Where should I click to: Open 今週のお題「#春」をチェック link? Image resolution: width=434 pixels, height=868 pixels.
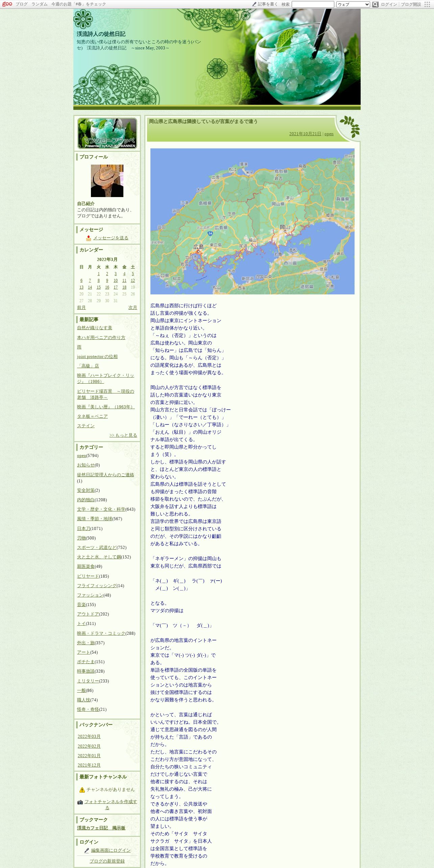pos(78,4)
